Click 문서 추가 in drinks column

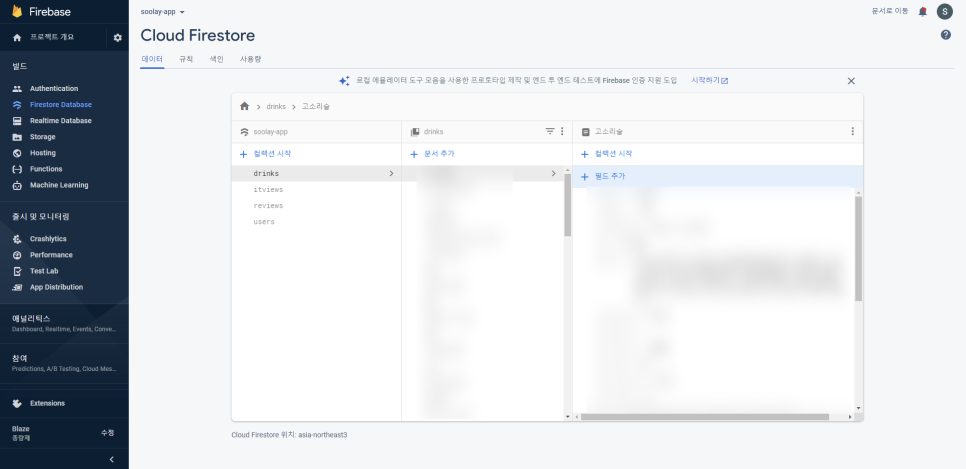pos(432,154)
